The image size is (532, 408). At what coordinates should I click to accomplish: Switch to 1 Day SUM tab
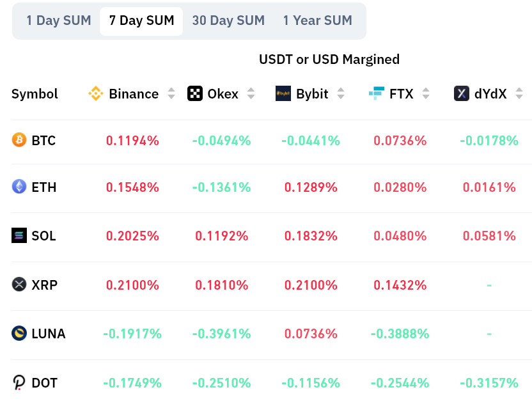[x=59, y=21]
